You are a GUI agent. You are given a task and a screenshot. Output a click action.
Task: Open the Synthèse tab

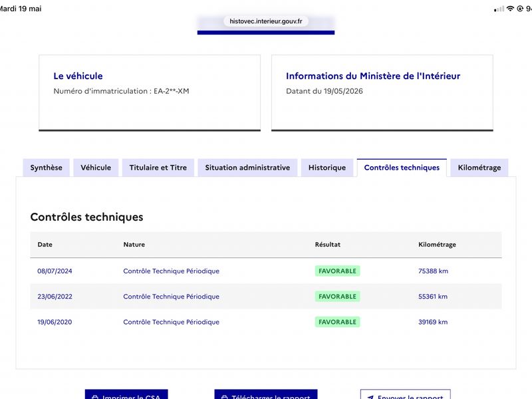[x=46, y=168]
